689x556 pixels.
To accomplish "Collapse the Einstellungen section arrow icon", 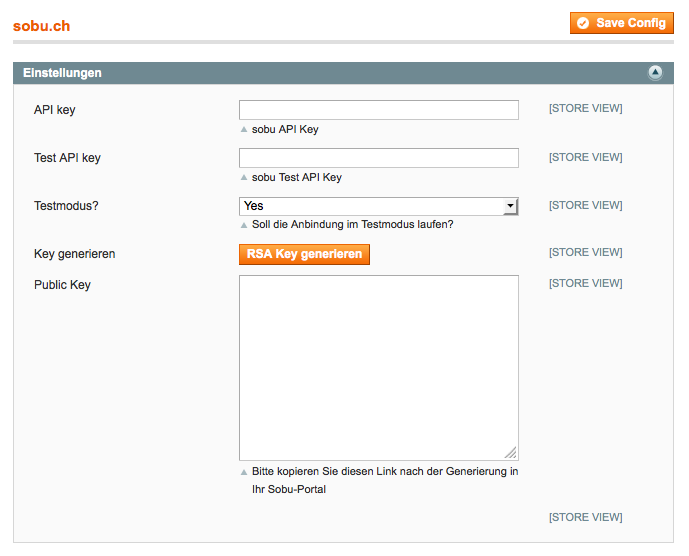I will 655,73.
